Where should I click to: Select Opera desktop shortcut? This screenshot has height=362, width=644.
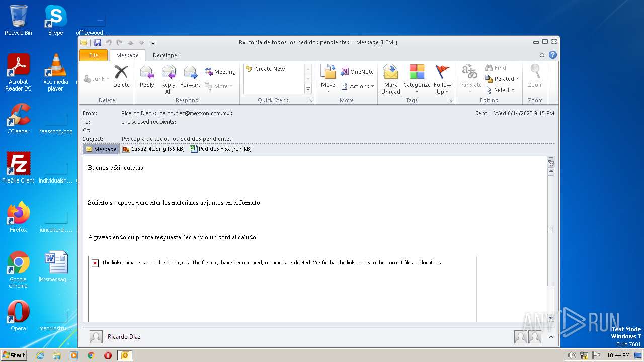click(x=18, y=316)
